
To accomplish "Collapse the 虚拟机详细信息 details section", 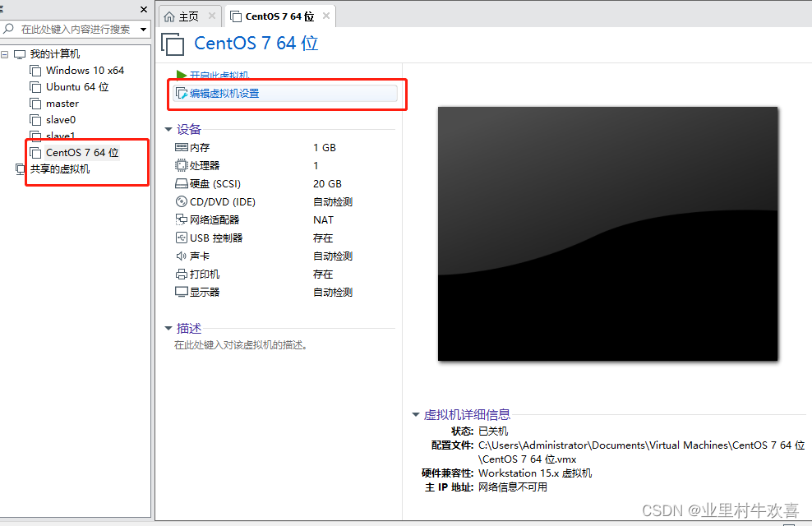I will tap(415, 415).
